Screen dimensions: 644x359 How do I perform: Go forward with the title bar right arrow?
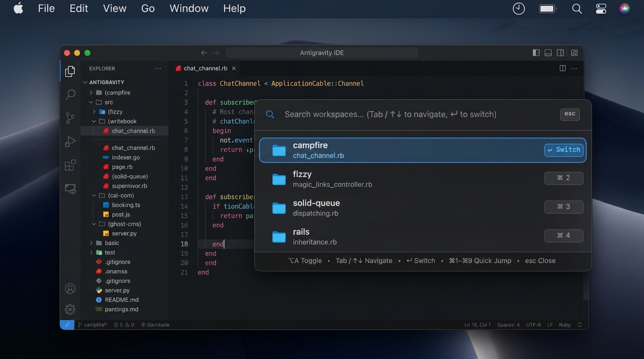(216, 53)
